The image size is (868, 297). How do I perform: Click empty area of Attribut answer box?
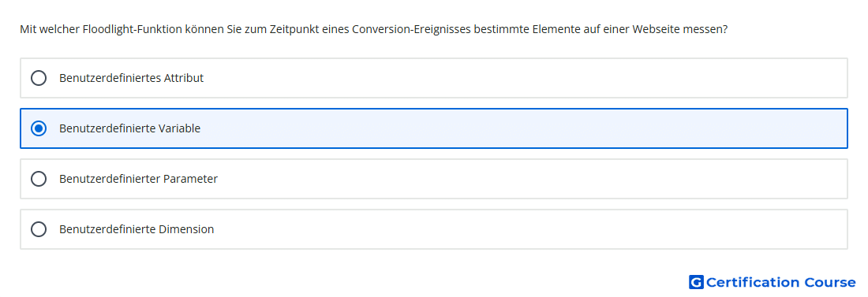[x=520, y=78]
